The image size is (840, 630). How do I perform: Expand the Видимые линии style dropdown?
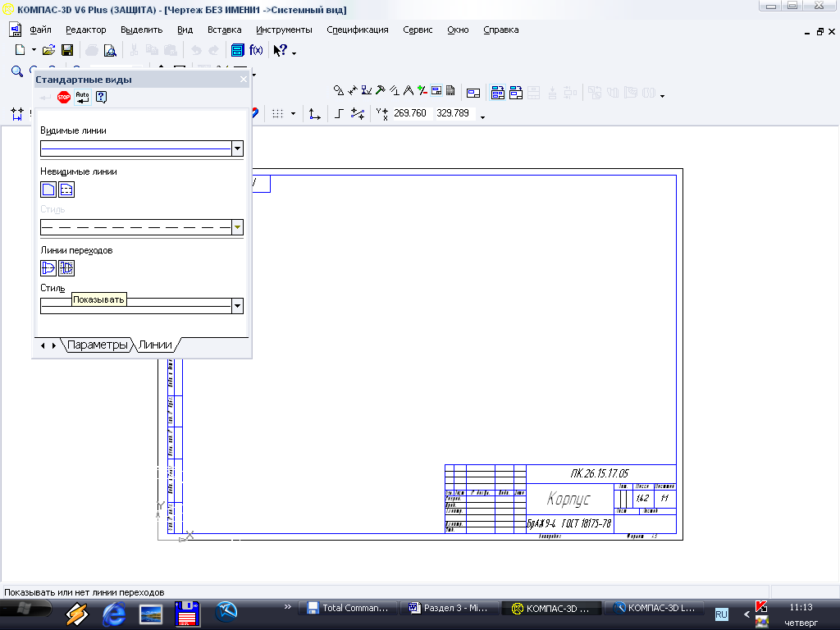[237, 148]
